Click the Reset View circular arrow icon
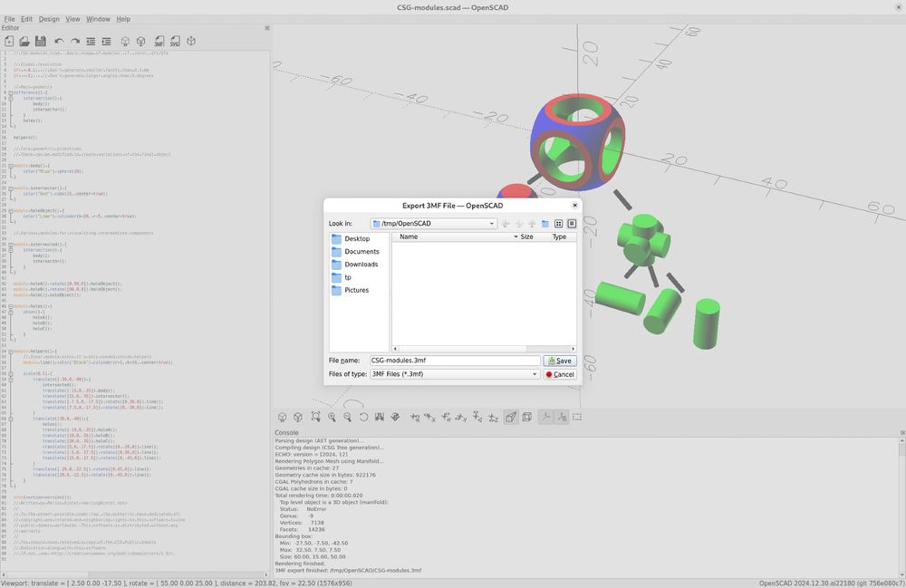 pos(363,417)
